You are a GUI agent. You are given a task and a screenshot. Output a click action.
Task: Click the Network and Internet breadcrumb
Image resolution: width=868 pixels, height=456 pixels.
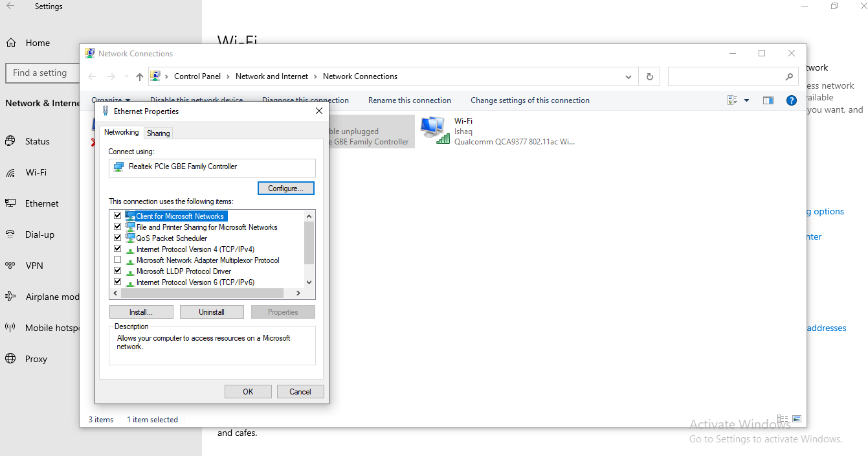(272, 76)
